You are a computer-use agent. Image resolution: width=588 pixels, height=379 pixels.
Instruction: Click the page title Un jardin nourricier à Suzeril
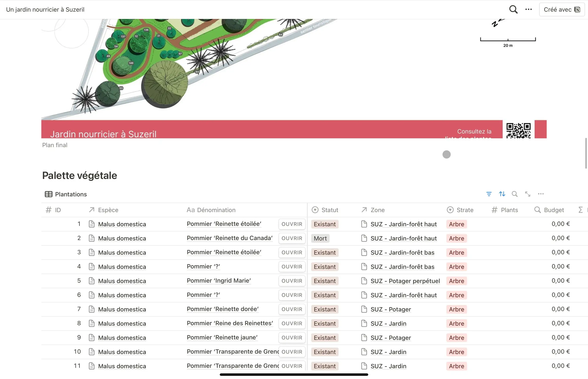[45, 9]
